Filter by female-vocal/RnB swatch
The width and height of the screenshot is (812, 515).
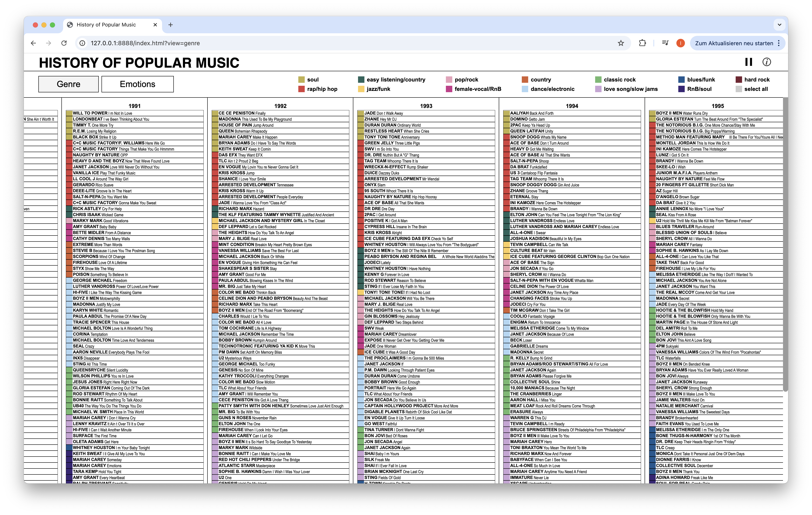[x=449, y=89]
